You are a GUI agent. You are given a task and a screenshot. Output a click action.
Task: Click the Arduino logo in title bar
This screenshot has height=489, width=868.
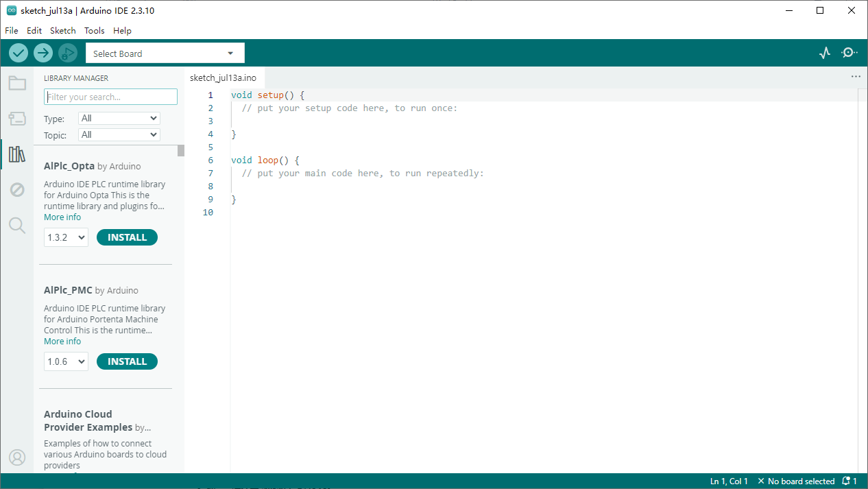pos(12,10)
